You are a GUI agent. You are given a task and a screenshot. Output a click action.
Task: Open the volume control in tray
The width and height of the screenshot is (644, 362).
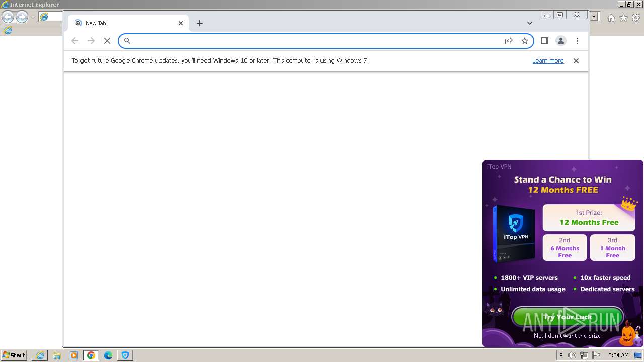(x=572, y=355)
